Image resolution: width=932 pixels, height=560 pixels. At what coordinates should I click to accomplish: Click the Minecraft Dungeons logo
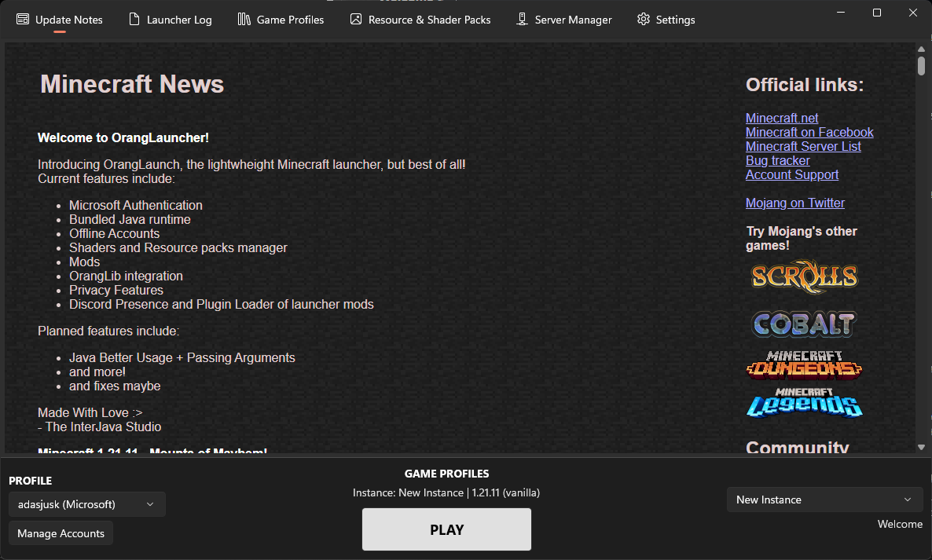(804, 365)
